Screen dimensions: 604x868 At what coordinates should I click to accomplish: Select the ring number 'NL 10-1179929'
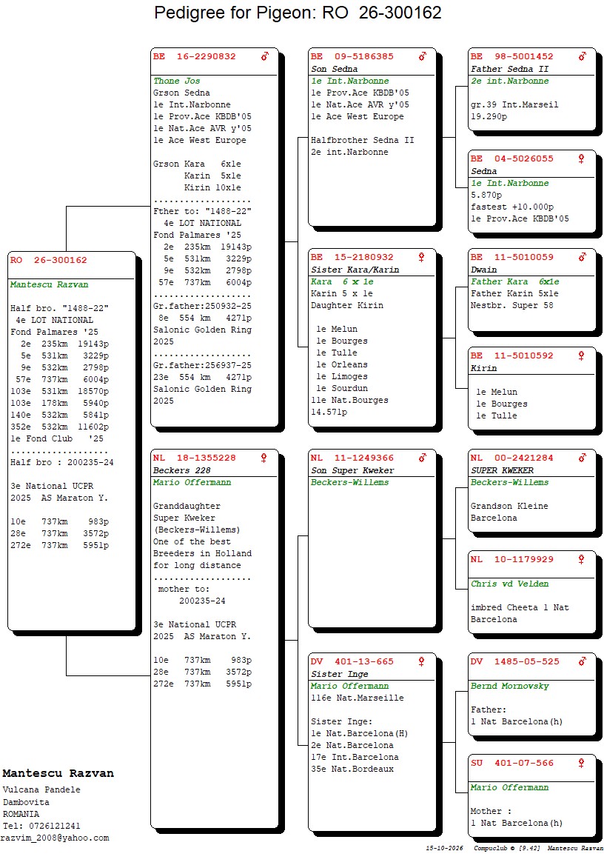point(512,559)
